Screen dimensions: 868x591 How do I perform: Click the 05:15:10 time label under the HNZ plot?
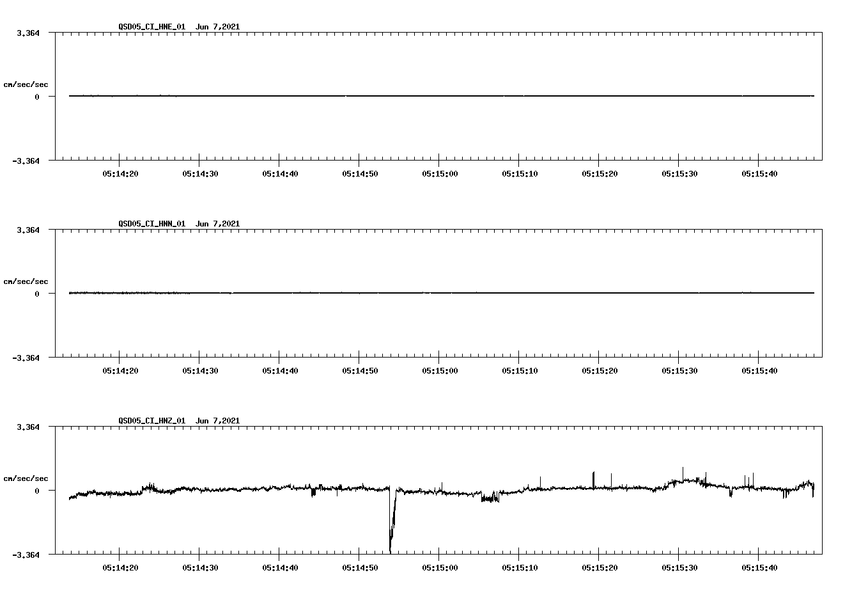click(520, 568)
